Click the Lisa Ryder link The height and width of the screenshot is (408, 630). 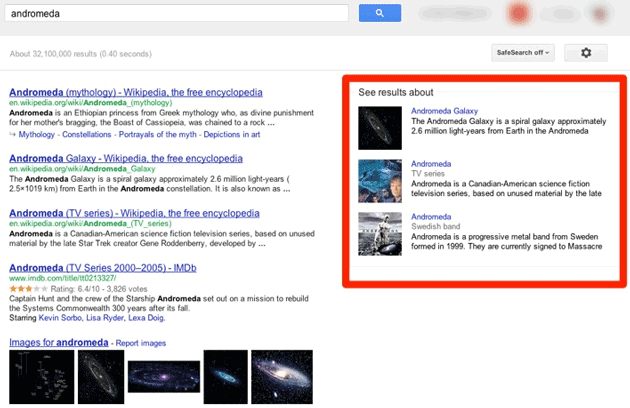click(105, 318)
